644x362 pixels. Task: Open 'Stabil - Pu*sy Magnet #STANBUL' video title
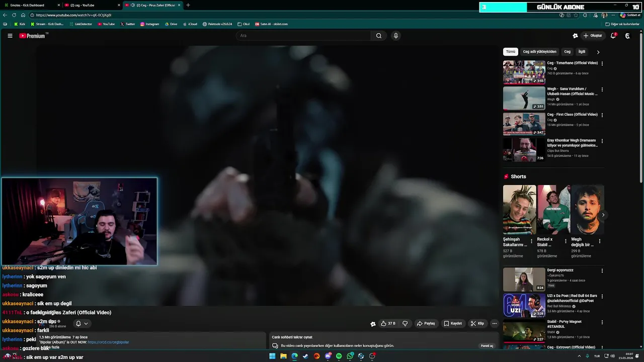coord(565,324)
